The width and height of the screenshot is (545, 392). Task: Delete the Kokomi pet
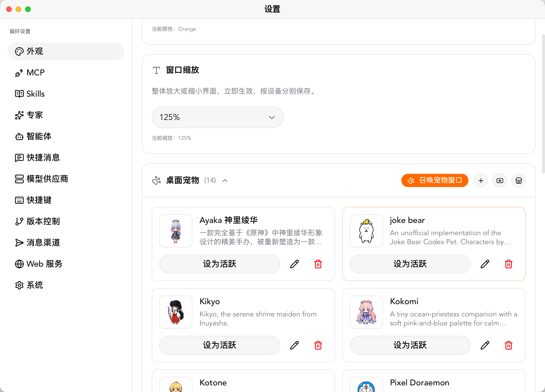tap(508, 345)
